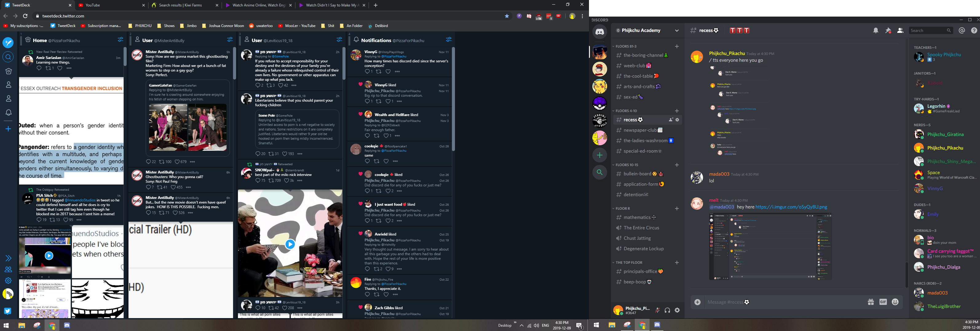Open column settings for Notifications column
The width and height of the screenshot is (980, 331).
pos(449,40)
